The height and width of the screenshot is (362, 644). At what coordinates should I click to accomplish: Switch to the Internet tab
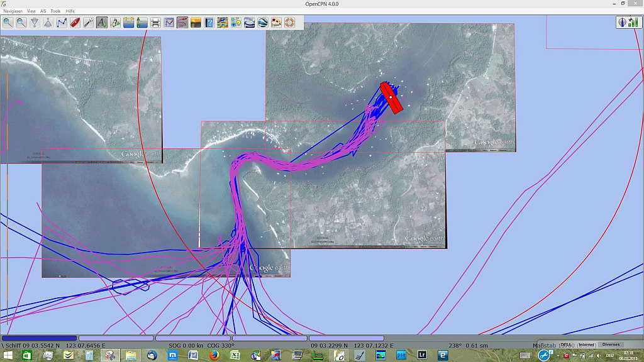(586, 344)
